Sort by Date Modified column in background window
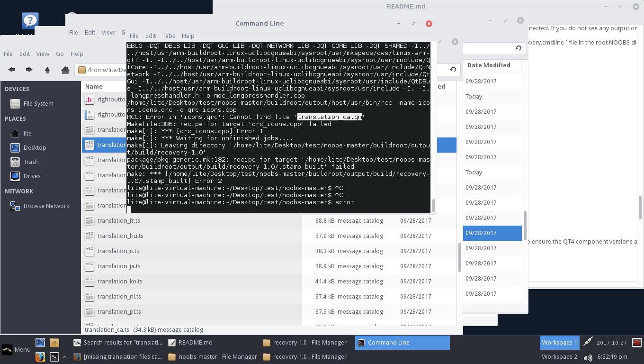644x364 pixels. [489, 65]
